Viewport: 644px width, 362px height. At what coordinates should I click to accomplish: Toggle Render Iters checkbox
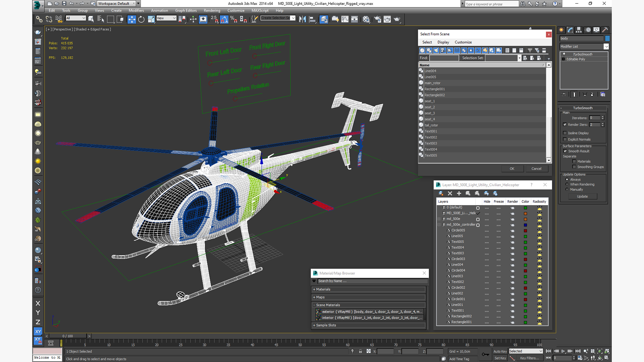(565, 125)
